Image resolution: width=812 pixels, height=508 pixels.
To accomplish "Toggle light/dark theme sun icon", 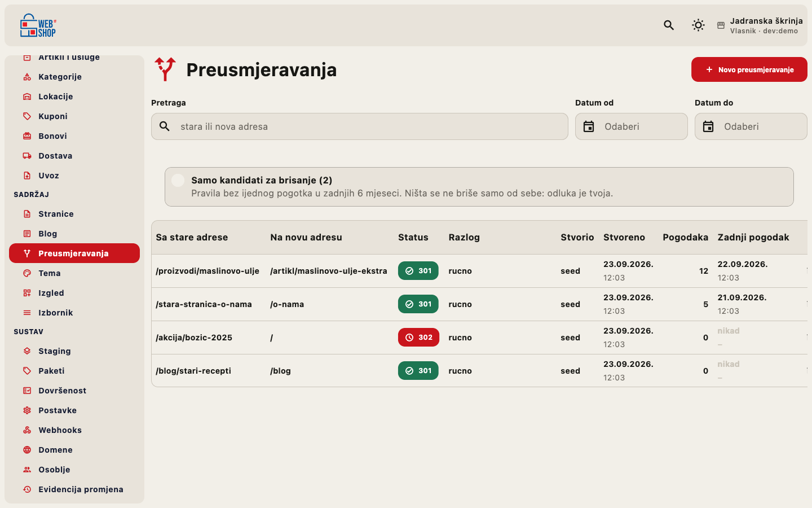I will [698, 25].
